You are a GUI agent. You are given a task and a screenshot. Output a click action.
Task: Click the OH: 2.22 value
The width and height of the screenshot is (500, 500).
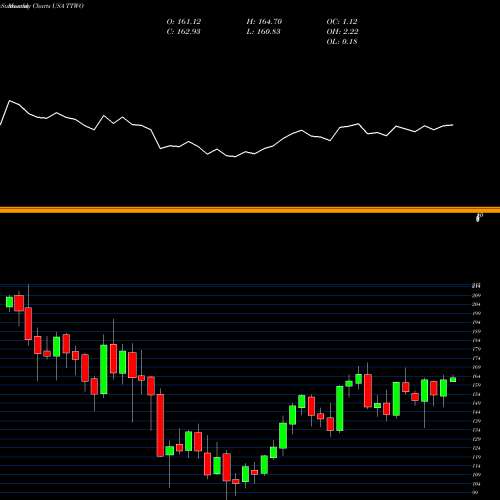342,32
